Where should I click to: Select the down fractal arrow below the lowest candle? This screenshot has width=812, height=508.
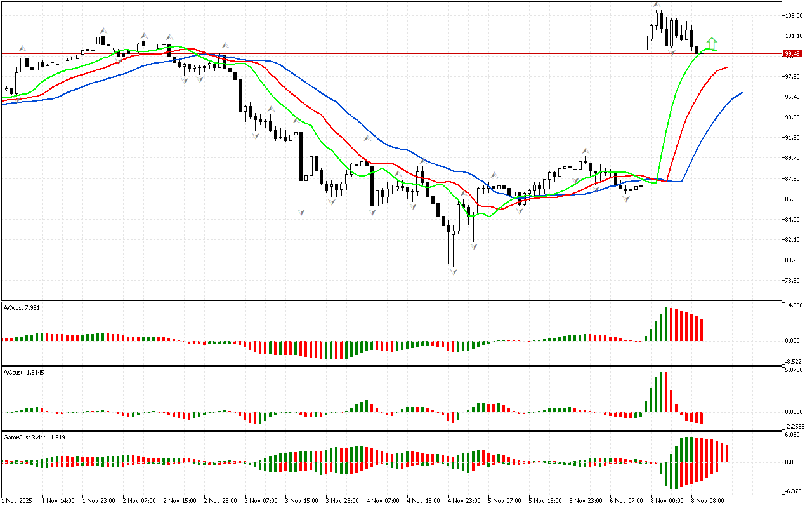[x=454, y=272]
